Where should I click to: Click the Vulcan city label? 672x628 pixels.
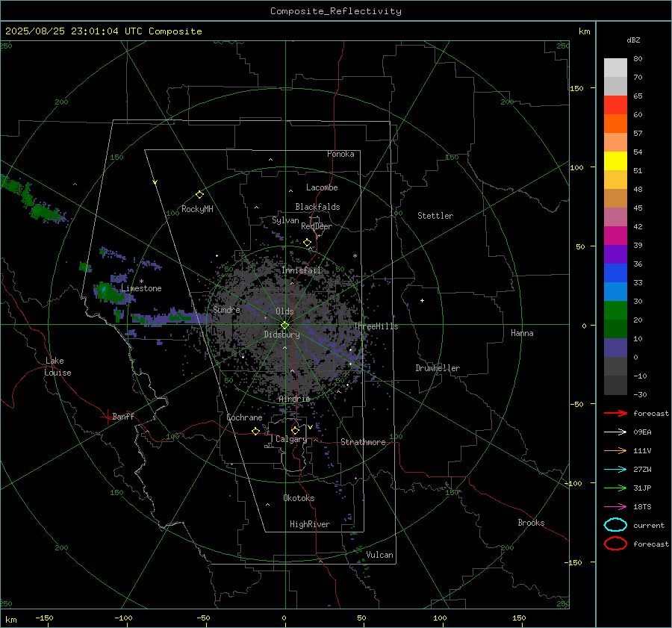(379, 555)
